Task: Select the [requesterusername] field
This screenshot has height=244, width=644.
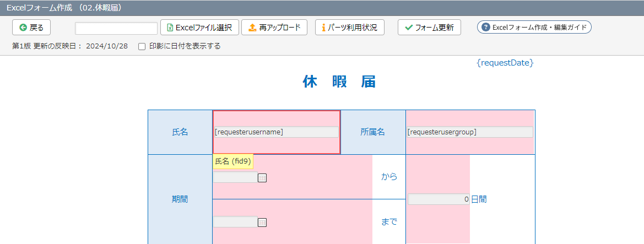Action: [x=276, y=132]
